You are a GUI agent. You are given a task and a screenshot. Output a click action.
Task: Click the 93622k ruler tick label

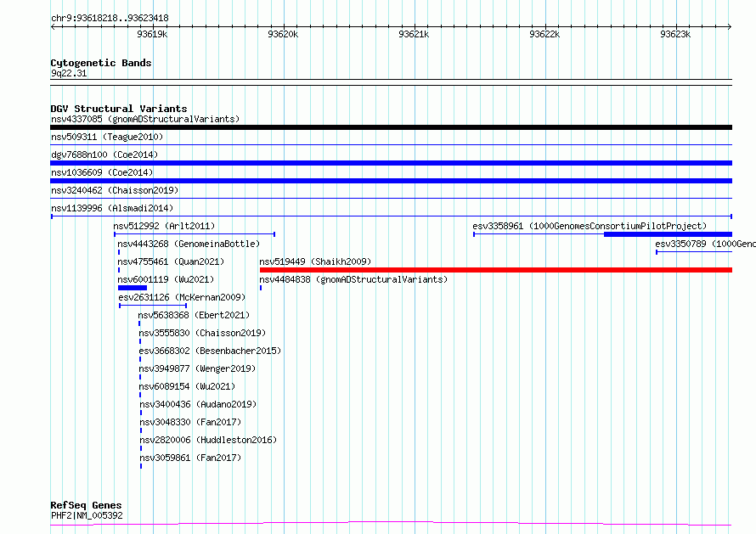point(544,34)
